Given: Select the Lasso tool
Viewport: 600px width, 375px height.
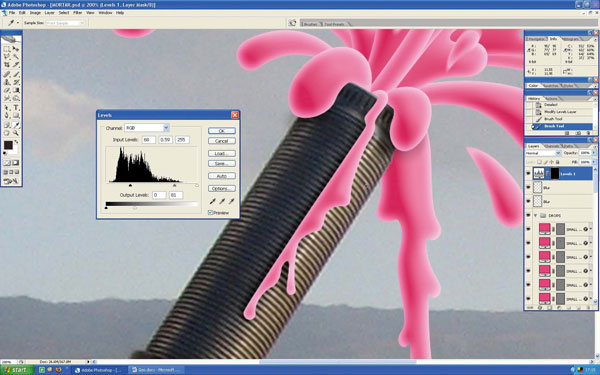Looking at the screenshot, I should click(7, 57).
